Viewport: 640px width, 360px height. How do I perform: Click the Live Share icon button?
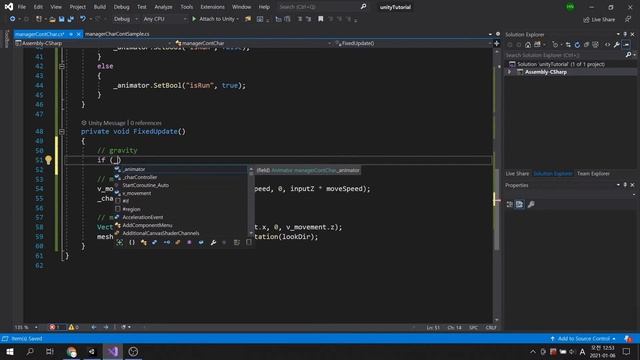click(x=600, y=19)
